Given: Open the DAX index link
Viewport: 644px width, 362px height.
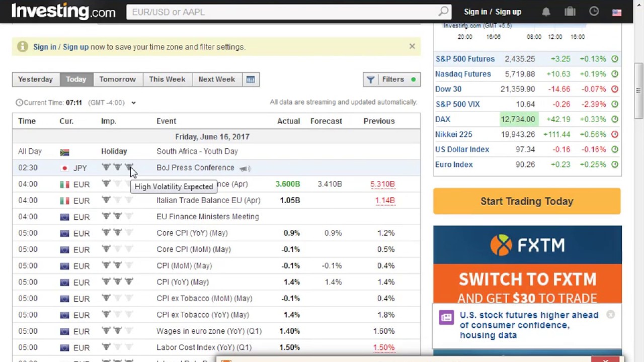Looking at the screenshot, I should click(x=443, y=119).
